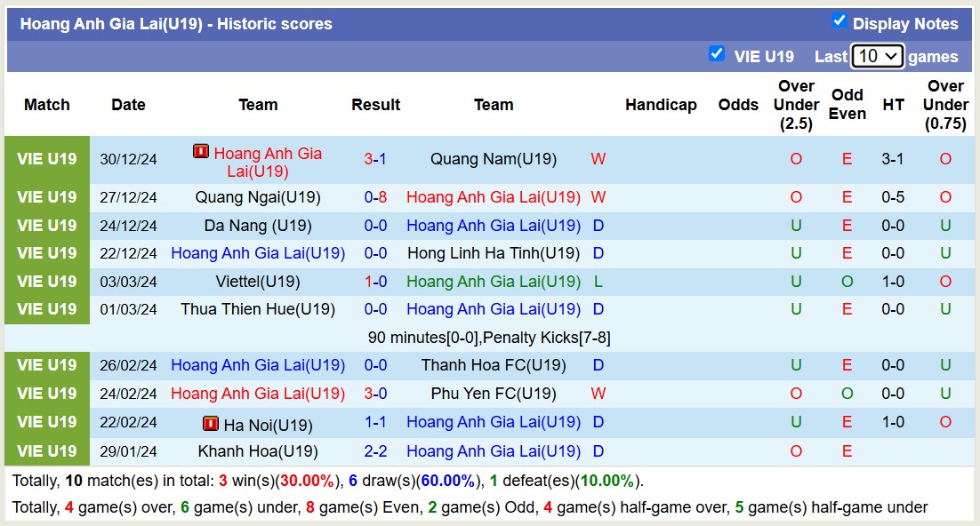Click the Penalty Kicks note row
This screenshot has height=526, width=980.
tap(489, 338)
